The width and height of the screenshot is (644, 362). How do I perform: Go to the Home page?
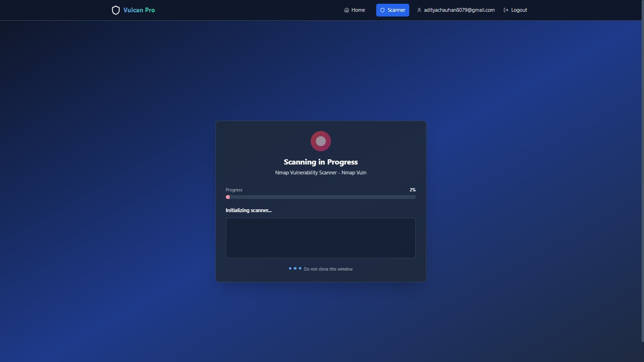click(x=355, y=10)
